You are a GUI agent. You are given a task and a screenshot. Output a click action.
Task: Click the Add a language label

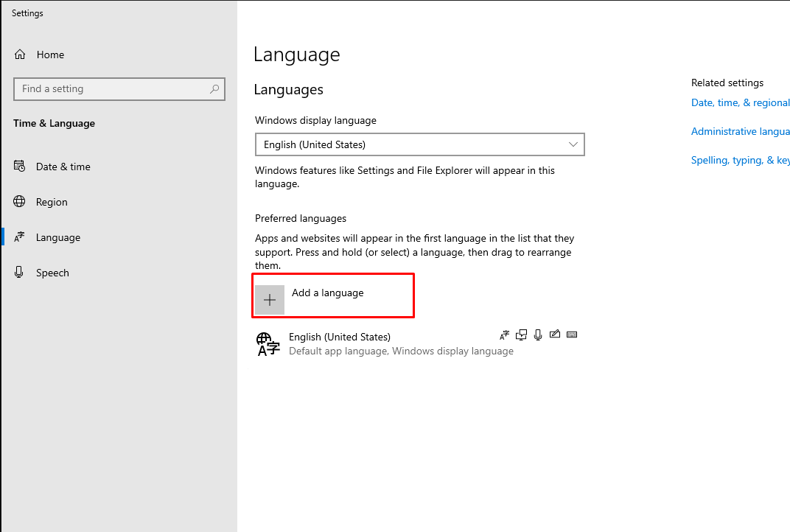coord(327,293)
